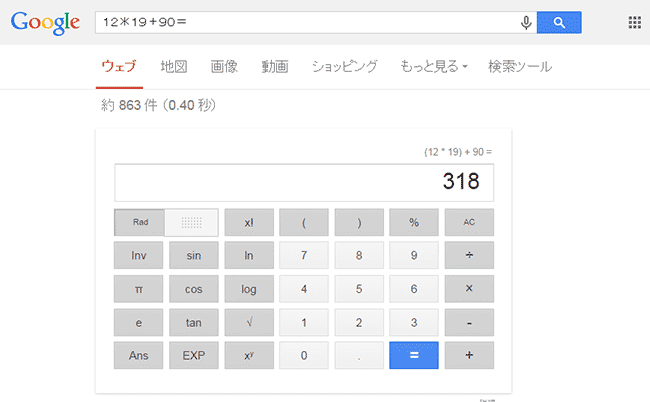The image size is (650, 402).
Task: Click the square root √ key
Action: [x=249, y=322]
